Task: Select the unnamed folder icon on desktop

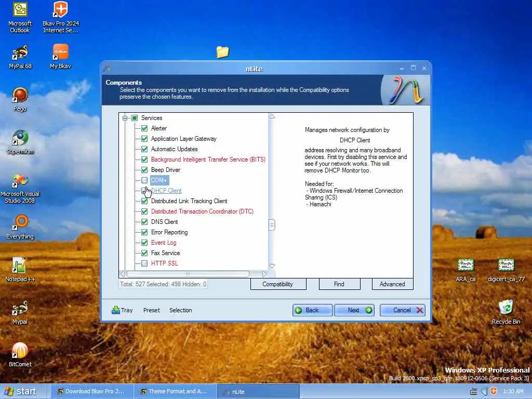Action: [222, 52]
